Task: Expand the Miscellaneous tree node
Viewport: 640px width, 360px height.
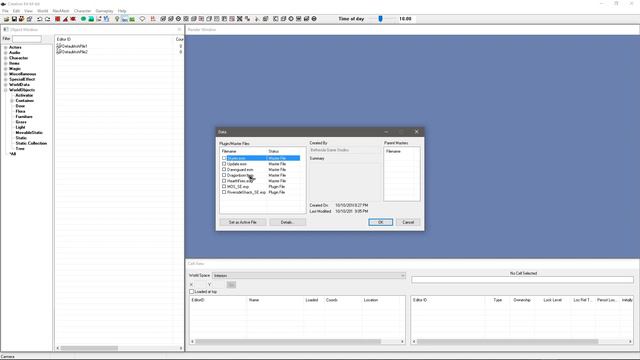Action: click(6, 74)
